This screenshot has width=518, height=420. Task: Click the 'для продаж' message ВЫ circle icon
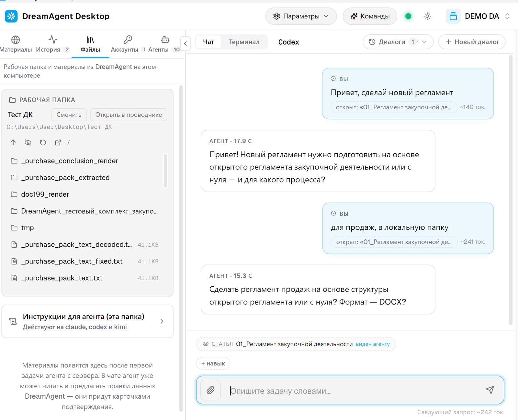point(333,213)
